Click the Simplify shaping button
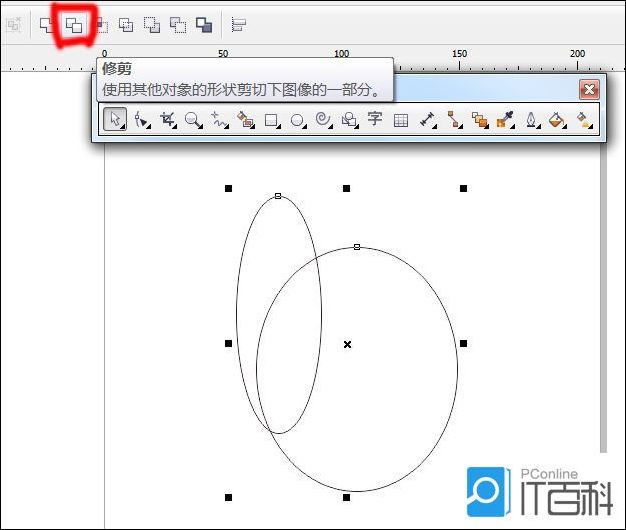 126,25
